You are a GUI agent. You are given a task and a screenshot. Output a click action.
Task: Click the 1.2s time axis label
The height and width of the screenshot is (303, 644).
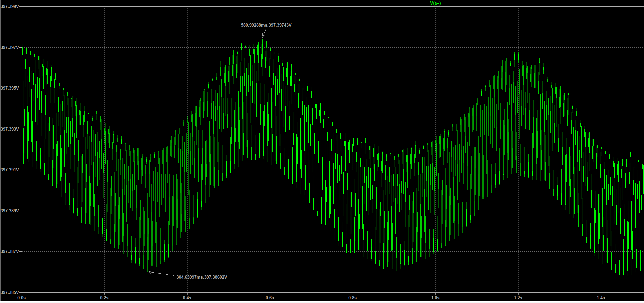pyautogui.click(x=518, y=298)
